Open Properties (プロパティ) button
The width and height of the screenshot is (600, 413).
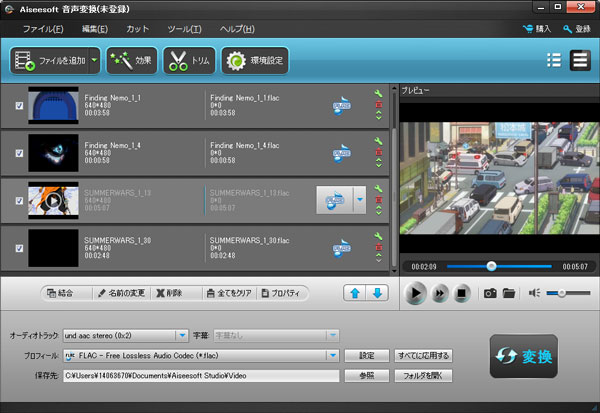pyautogui.click(x=280, y=293)
